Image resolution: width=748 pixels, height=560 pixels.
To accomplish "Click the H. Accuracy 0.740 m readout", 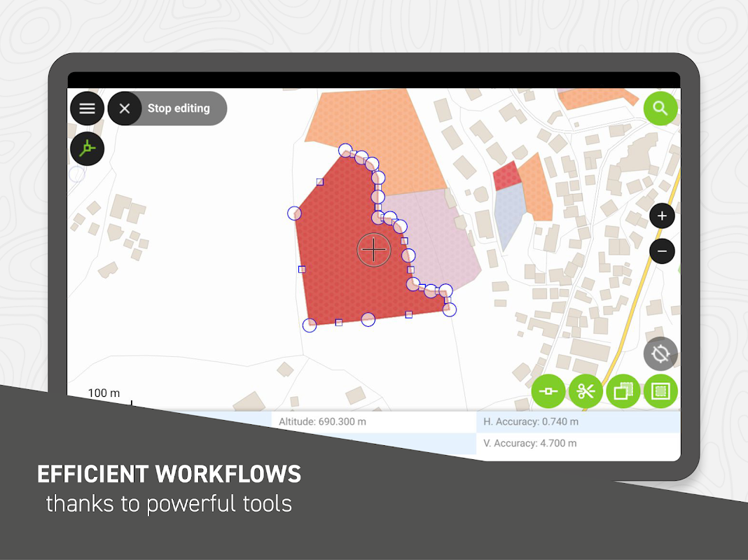I will click(x=531, y=422).
